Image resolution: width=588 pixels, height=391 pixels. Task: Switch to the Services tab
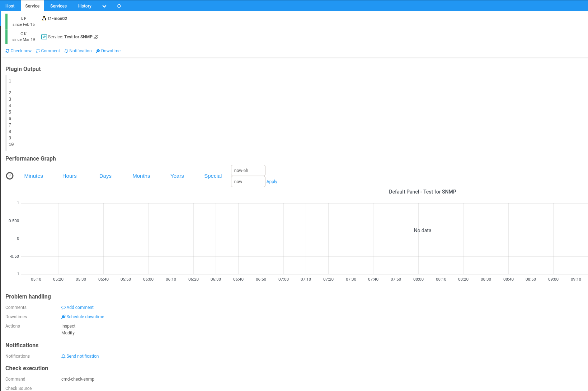tap(58, 6)
